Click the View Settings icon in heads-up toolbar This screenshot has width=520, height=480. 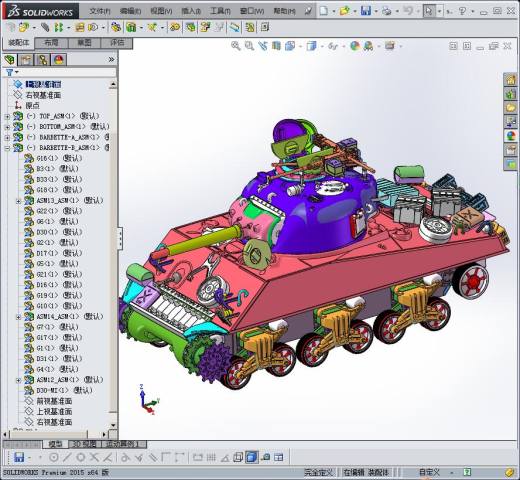(390, 46)
